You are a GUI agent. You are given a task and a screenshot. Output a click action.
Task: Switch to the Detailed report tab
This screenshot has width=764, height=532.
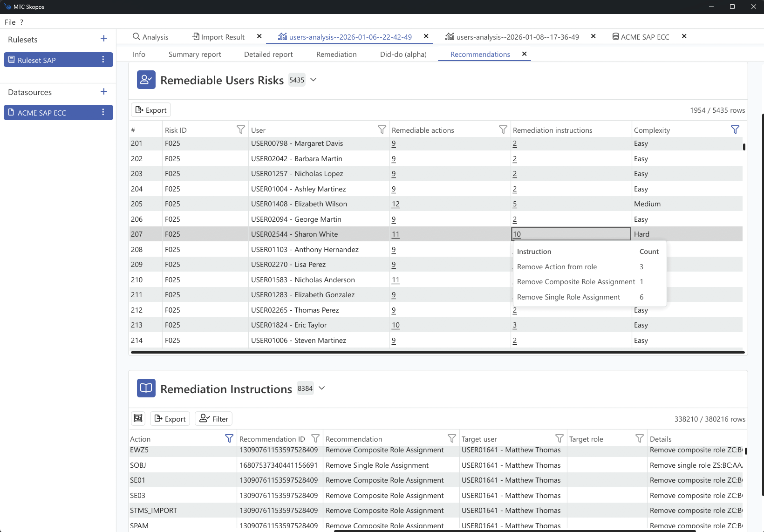click(x=268, y=55)
